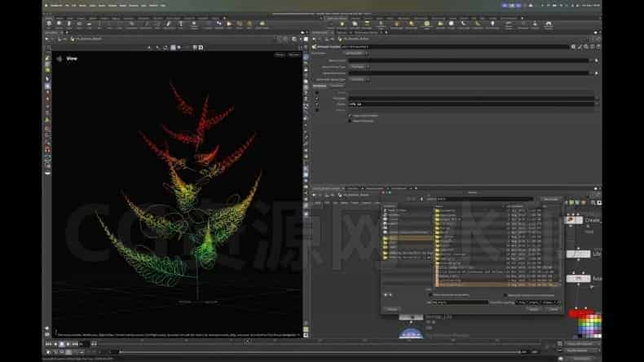Image resolution: width=644 pixels, height=362 pixels.
Task: Select the Box tool on Create shelf
Action: pos(49,24)
